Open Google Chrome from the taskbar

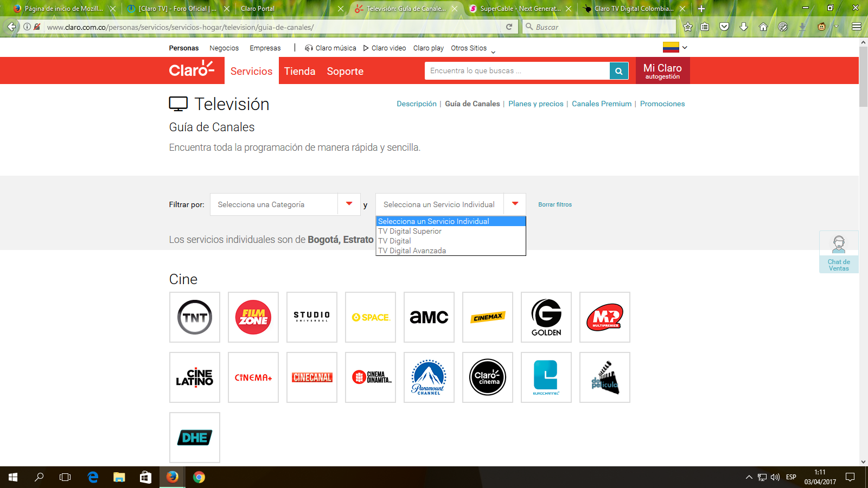199,477
